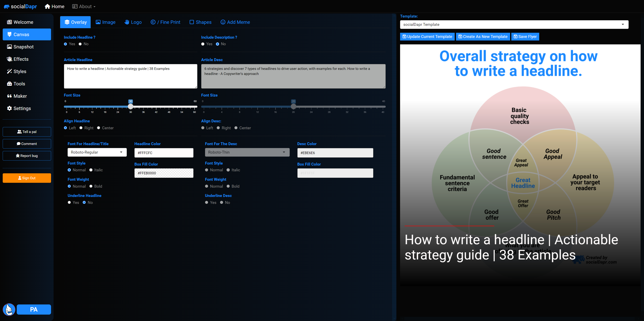Image resolution: width=644 pixels, height=321 pixels.
Task: Click the Image tab picture icon
Action: (x=98, y=22)
